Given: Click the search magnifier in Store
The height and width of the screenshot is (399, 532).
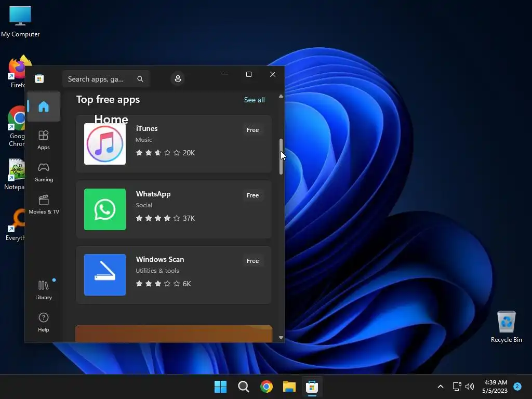Looking at the screenshot, I should pos(140,79).
